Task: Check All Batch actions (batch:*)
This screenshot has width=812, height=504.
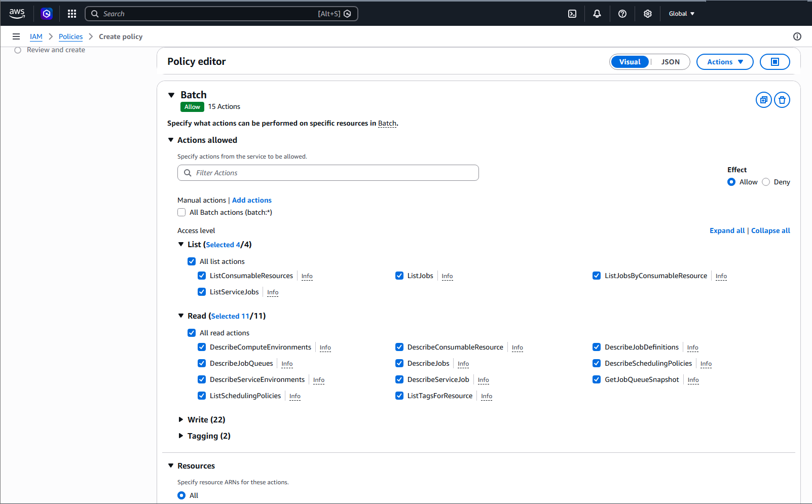Action: [181, 212]
